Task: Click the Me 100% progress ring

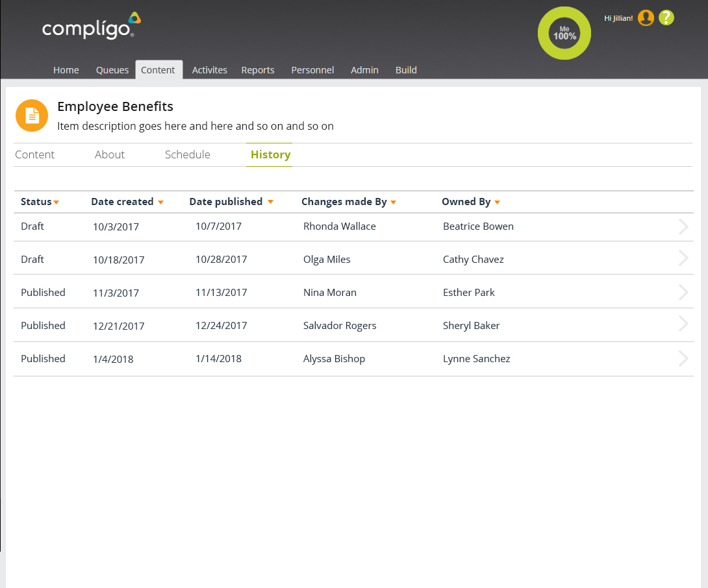Action: pos(564,34)
